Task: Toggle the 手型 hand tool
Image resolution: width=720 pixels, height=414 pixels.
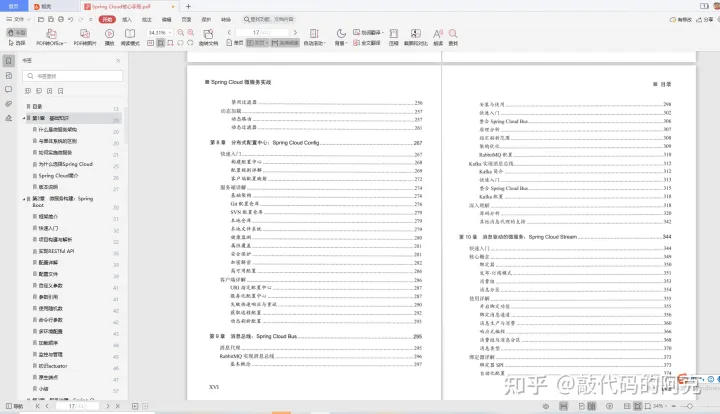Action: [x=17, y=33]
